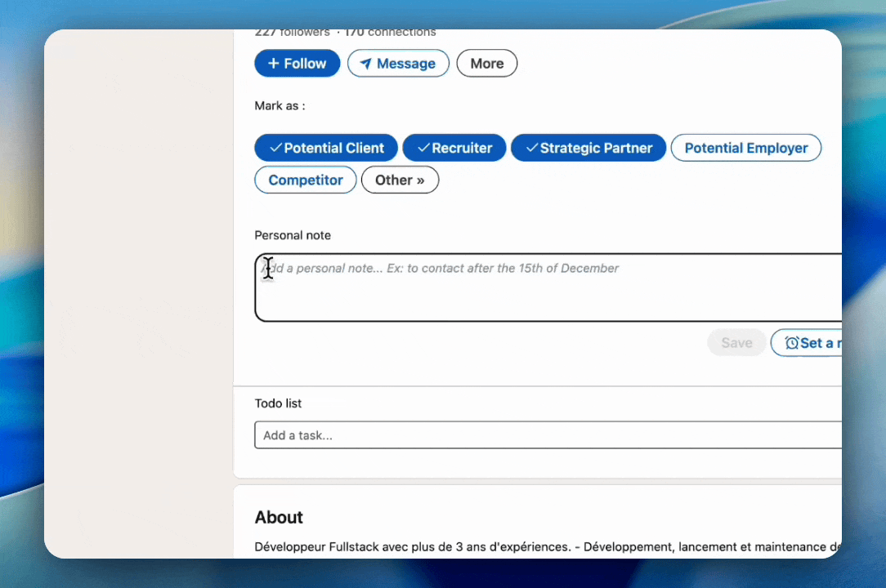Click the About description paragraph

tap(548, 546)
